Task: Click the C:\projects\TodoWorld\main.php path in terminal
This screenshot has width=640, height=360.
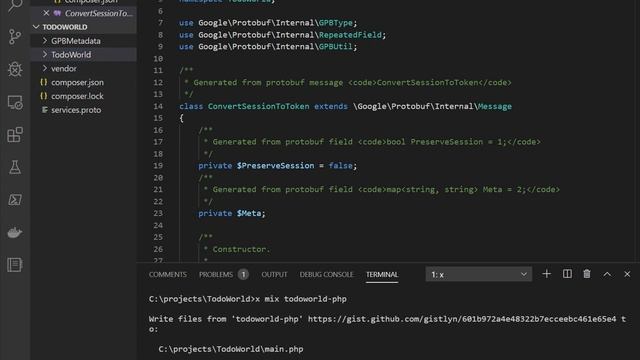Action: (231, 349)
